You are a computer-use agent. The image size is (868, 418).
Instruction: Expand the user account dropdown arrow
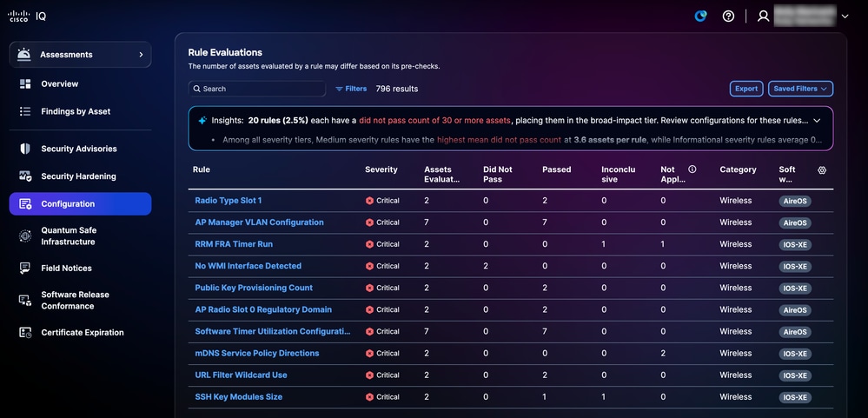(x=845, y=17)
